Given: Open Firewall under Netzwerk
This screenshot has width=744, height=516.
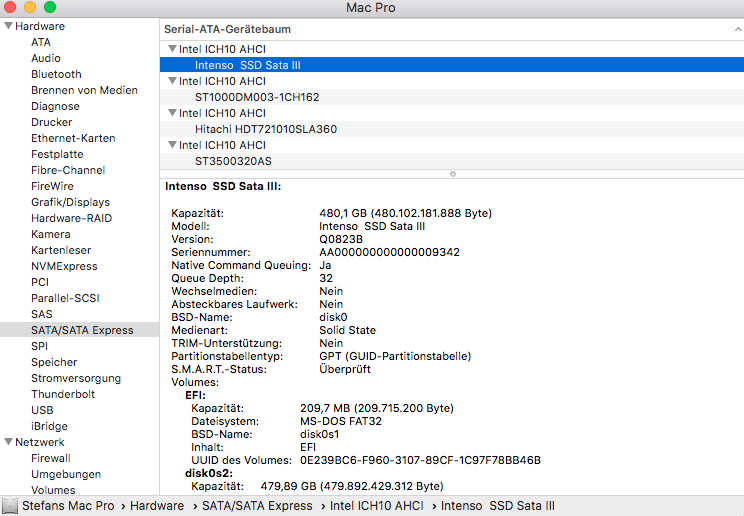Looking at the screenshot, I should click(51, 458).
